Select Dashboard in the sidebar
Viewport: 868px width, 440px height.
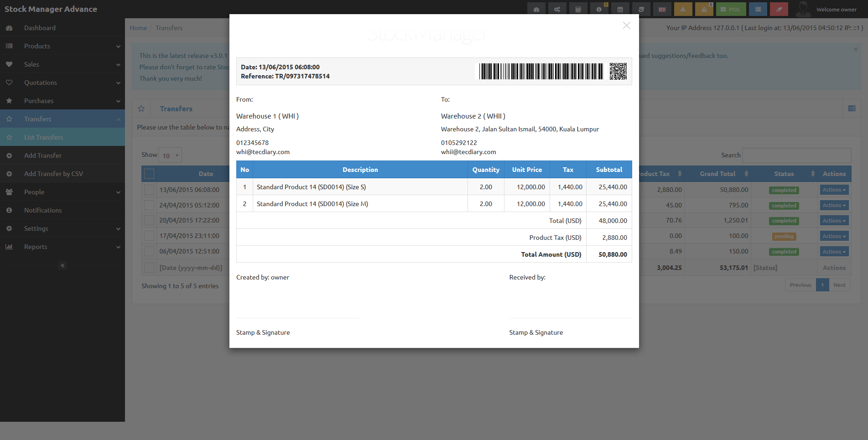[x=62, y=28]
